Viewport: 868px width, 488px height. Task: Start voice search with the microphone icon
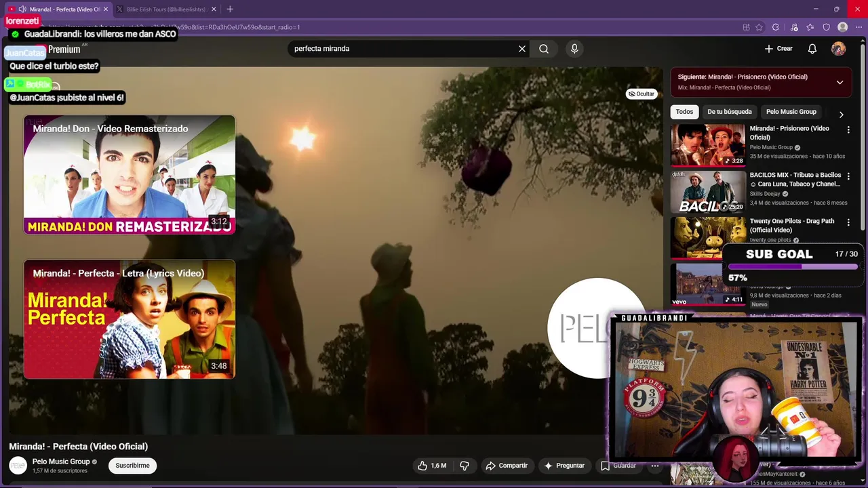tap(574, 49)
